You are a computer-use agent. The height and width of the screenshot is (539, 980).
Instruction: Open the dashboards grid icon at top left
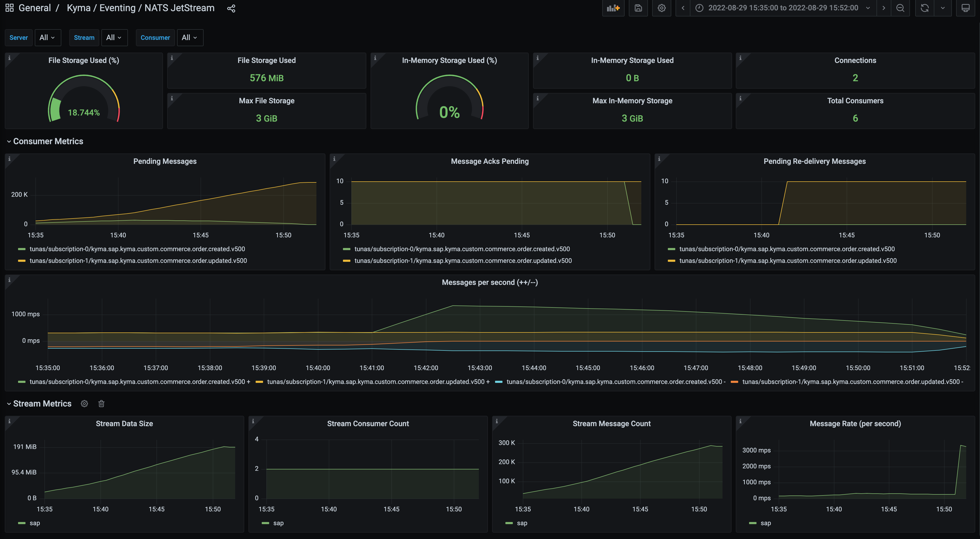coord(10,8)
